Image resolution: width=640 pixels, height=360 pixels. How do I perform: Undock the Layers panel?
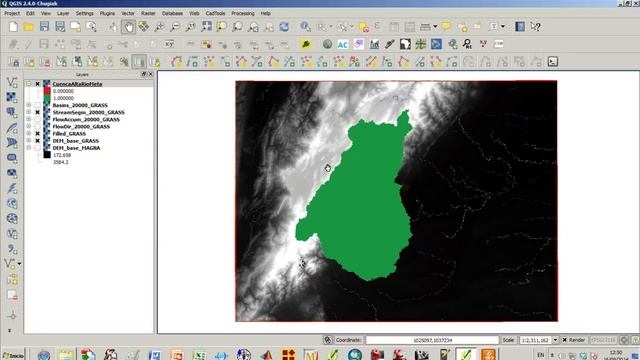pos(144,74)
